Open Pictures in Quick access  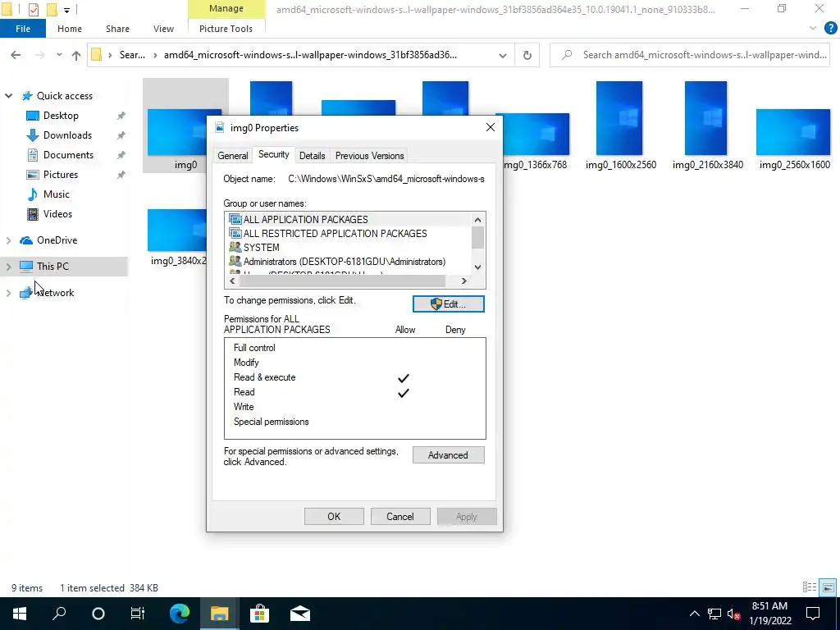tap(60, 175)
